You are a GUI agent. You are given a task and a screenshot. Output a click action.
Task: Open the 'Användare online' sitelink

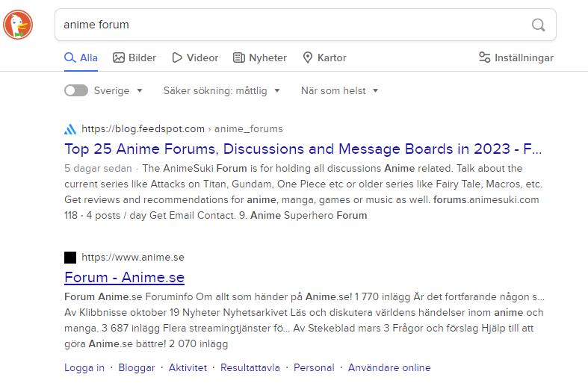tap(389, 367)
